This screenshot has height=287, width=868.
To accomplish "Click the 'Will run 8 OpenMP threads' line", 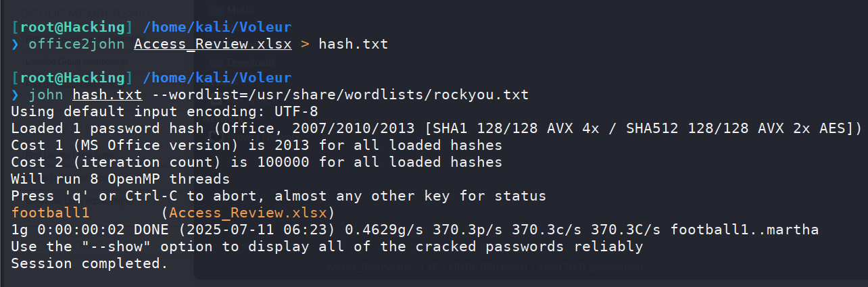I will (120, 179).
